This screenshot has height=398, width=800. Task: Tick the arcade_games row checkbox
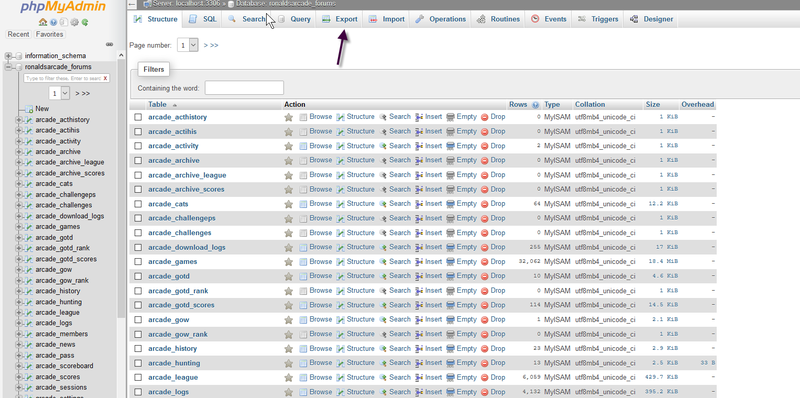click(138, 262)
